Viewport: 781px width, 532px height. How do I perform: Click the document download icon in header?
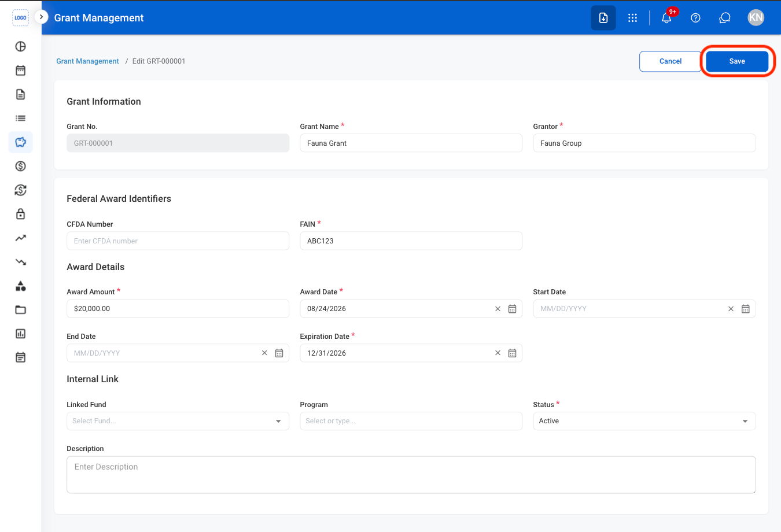(603, 18)
